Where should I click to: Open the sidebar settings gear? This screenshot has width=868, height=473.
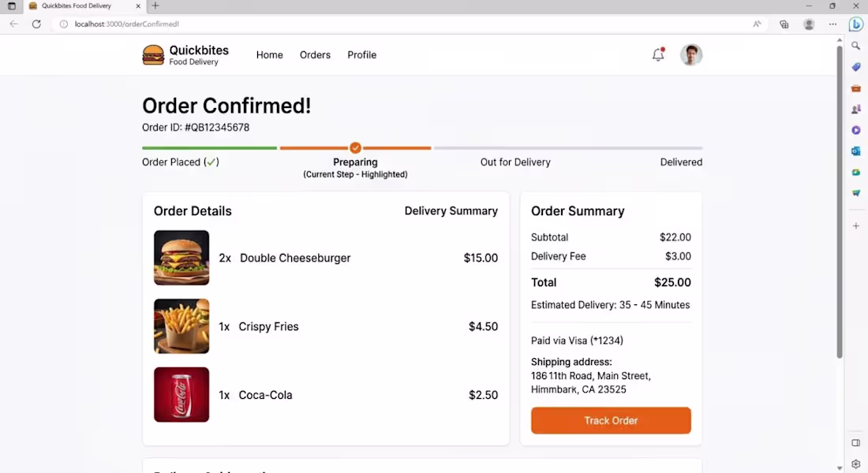[x=856, y=464]
